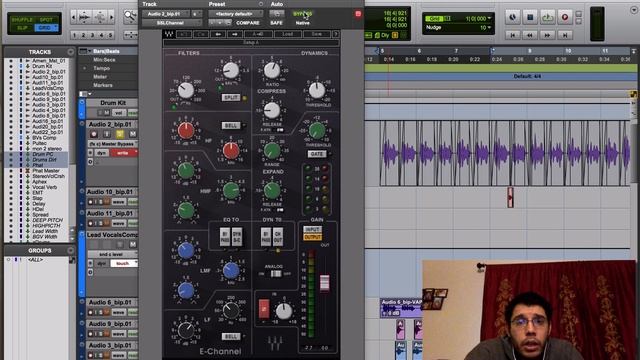
Task: Click the M mute button on Audio 2_bip.01
Action: coord(132,134)
